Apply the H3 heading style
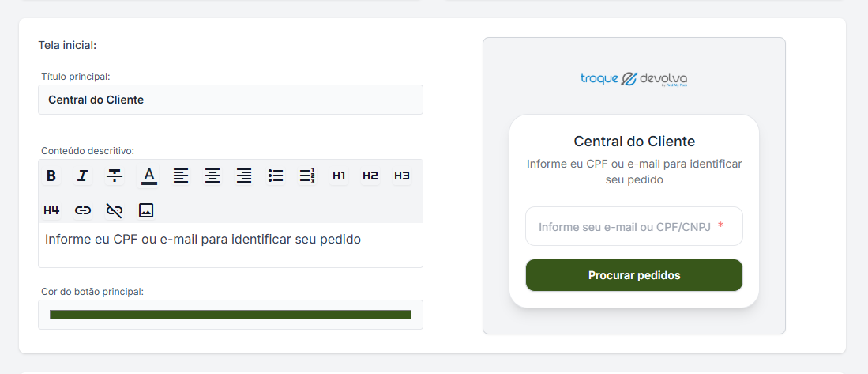This screenshot has width=868, height=374. pyautogui.click(x=402, y=176)
